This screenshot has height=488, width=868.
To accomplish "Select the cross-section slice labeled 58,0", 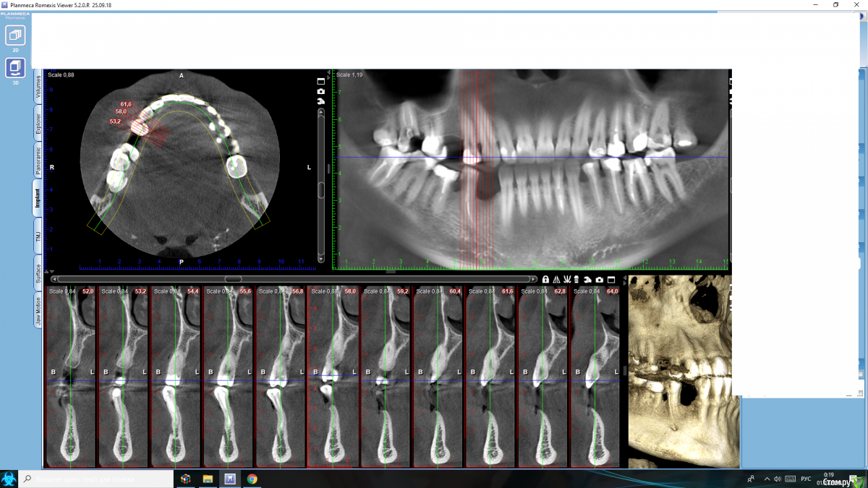I will 333,376.
